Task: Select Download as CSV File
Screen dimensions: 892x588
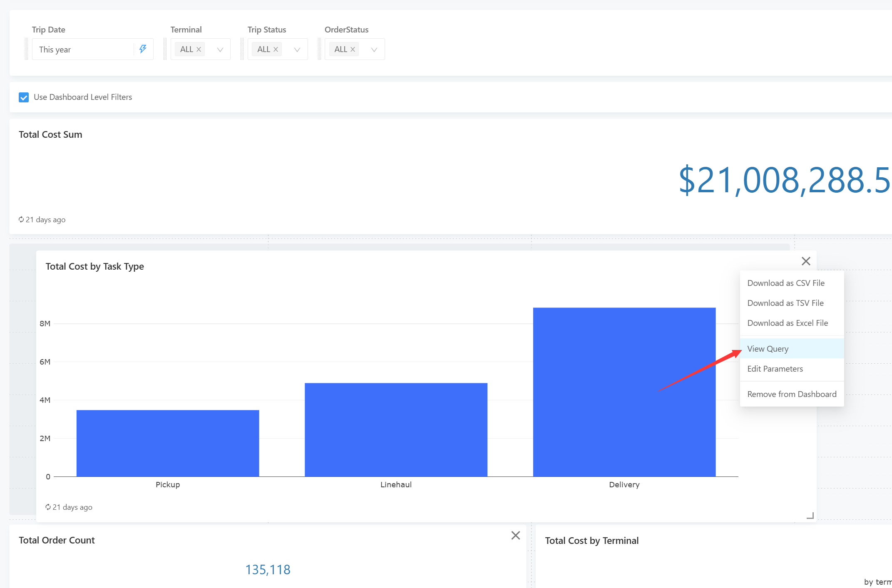Action: point(785,283)
